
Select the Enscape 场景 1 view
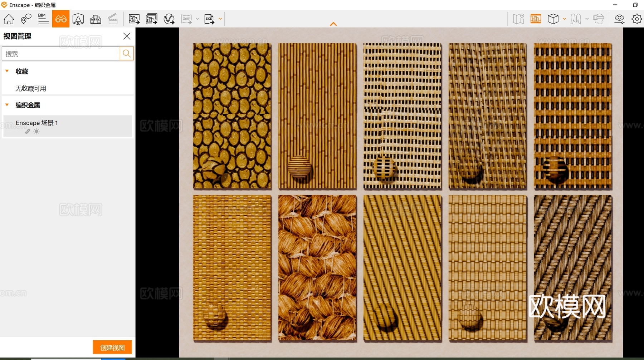coord(68,126)
